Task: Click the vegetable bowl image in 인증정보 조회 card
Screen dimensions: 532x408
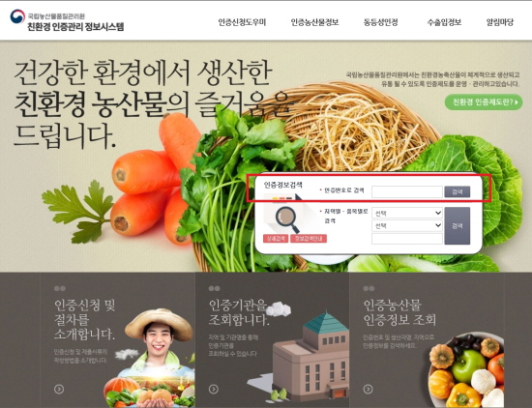Action: (x=466, y=370)
